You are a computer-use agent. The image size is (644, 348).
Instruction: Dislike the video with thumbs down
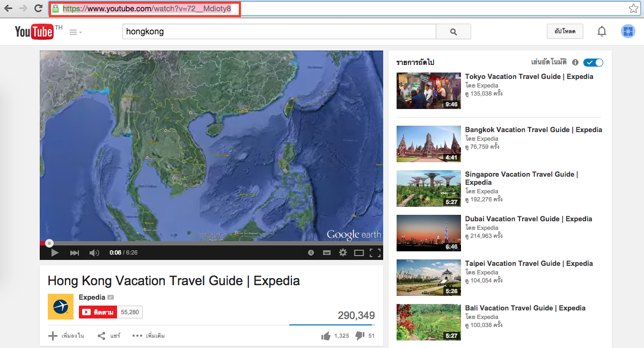point(360,336)
